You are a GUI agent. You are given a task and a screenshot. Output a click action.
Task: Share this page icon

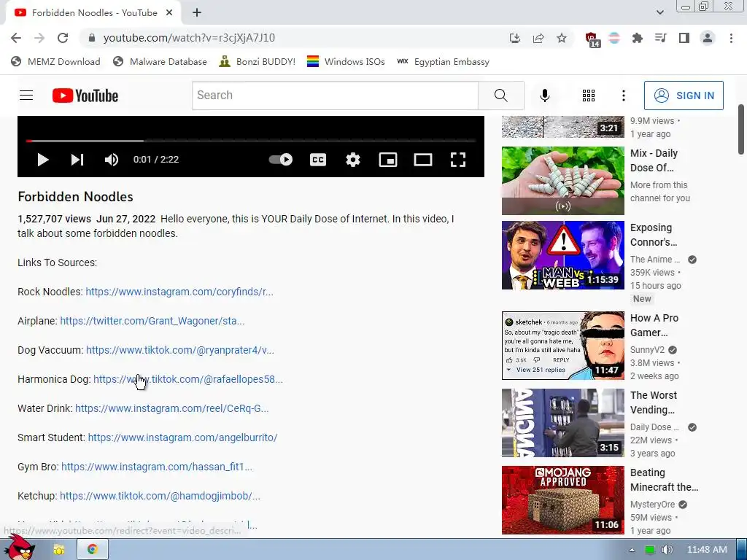pyautogui.click(x=538, y=38)
